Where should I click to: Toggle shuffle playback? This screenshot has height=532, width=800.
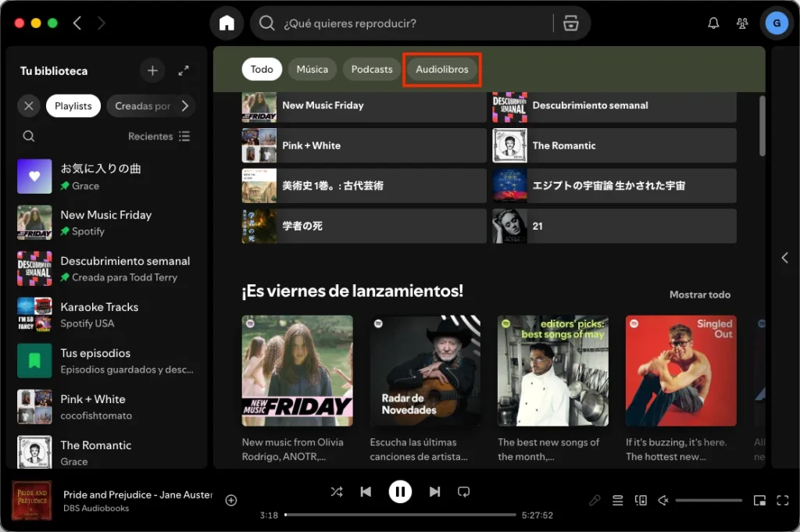tap(337, 491)
